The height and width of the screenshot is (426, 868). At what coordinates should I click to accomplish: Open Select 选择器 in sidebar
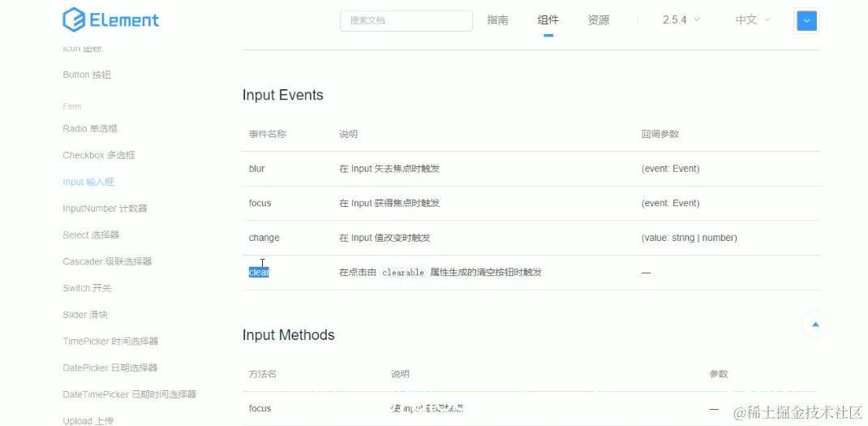click(x=91, y=235)
